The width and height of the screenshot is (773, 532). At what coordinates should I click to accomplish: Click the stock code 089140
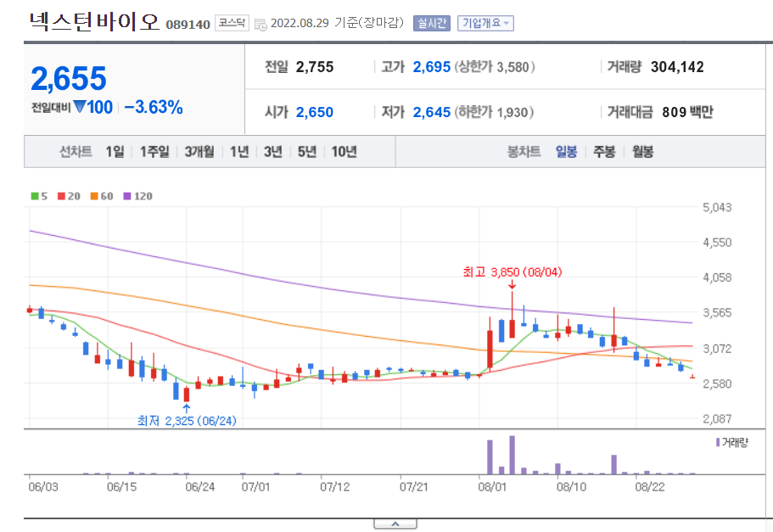pos(188,25)
